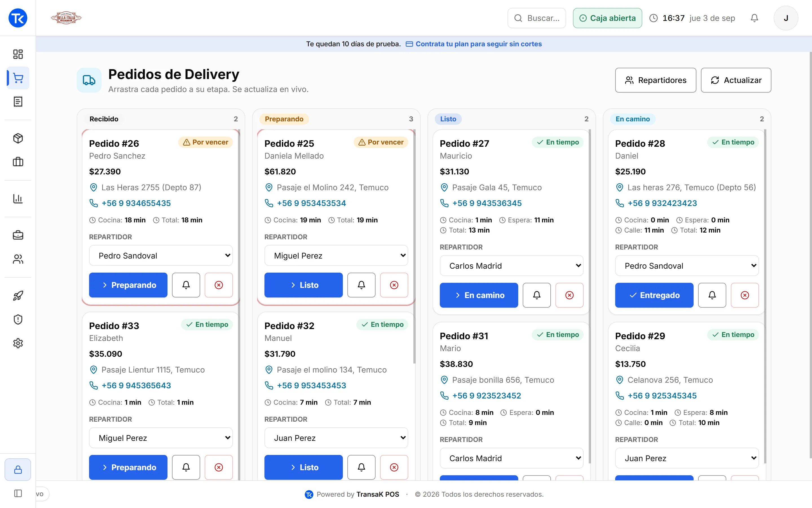
Task: Open the dashboard grid icon in sidebar
Action: tap(18, 54)
